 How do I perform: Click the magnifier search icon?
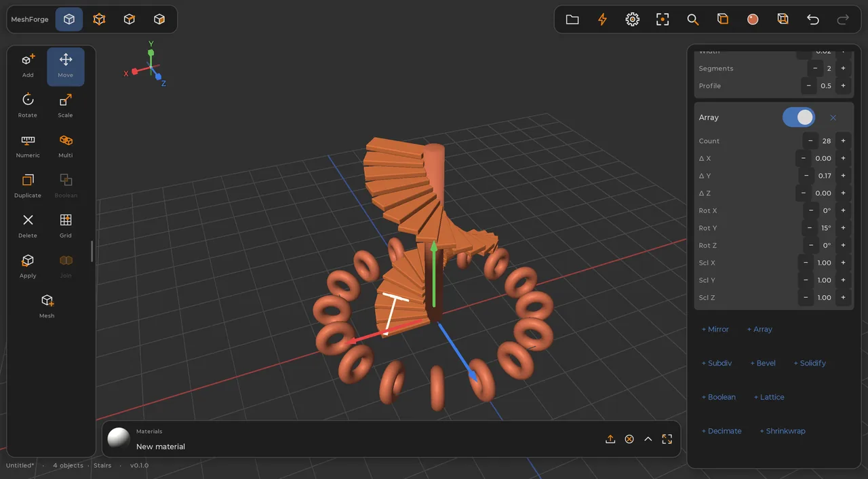click(692, 20)
